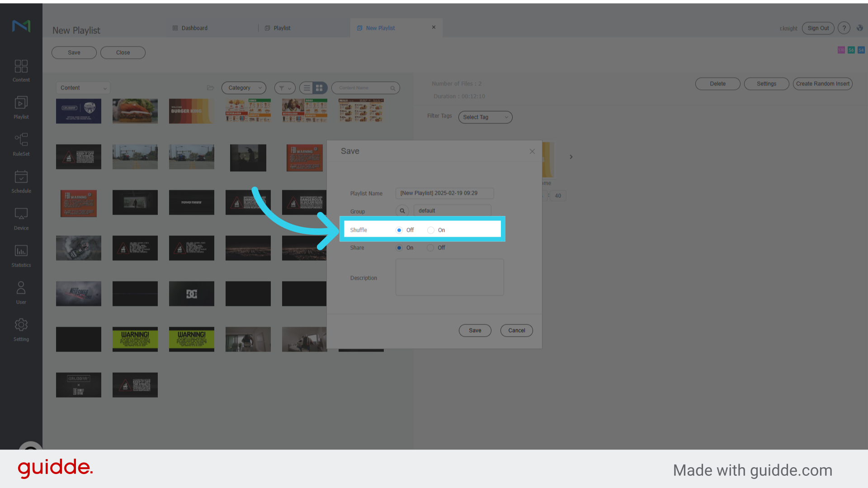868x488 pixels.
Task: Open the Select Tag dropdown
Action: (x=485, y=117)
